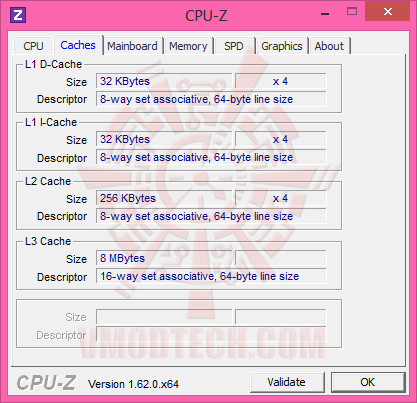Click the OK button

368,382
